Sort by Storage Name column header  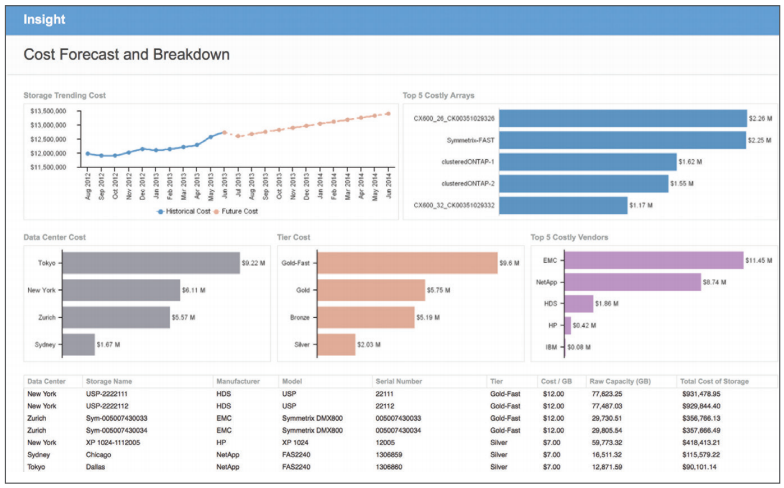pos(109,382)
